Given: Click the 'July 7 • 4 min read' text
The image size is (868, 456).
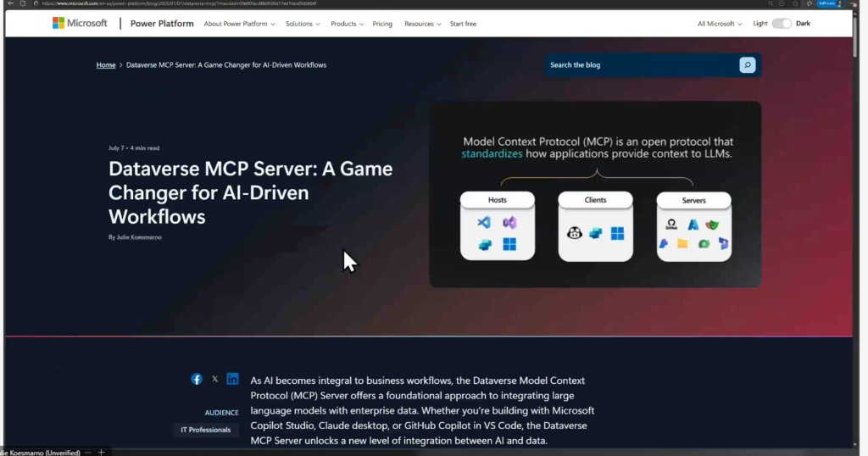Looking at the screenshot, I should tap(134, 147).
